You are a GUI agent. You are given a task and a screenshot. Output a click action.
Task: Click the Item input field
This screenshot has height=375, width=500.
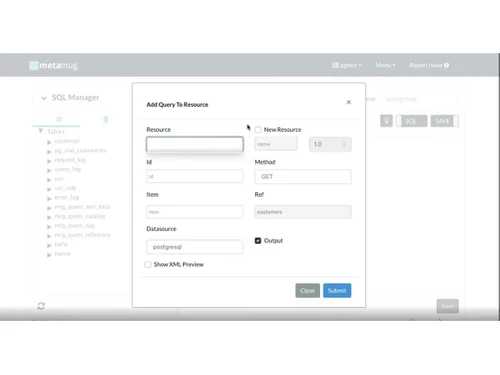[195, 212]
